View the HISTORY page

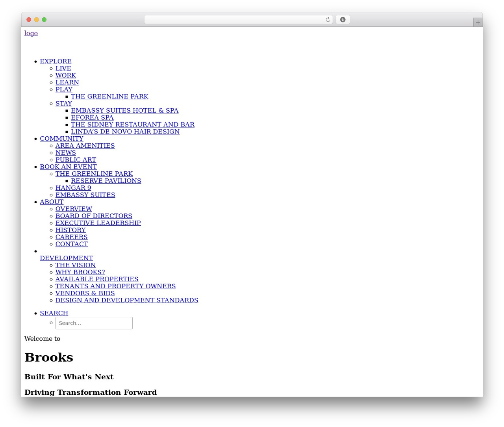(70, 230)
